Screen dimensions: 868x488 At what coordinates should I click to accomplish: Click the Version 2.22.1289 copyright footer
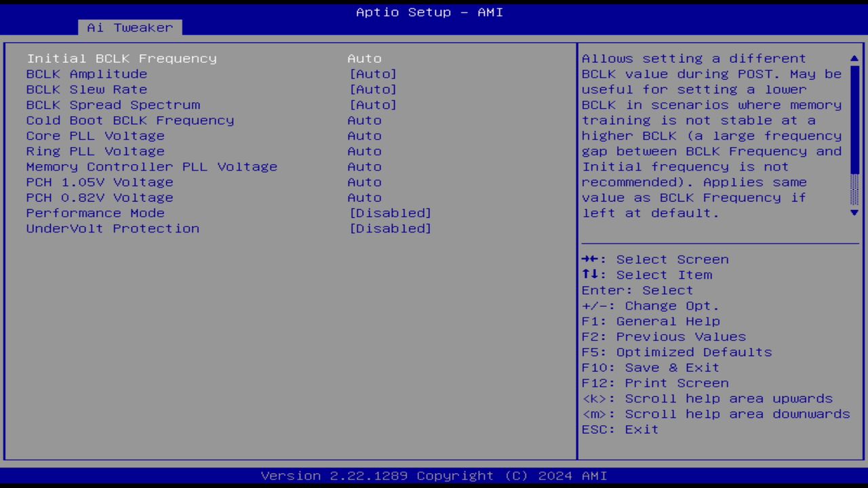pyautogui.click(x=434, y=476)
